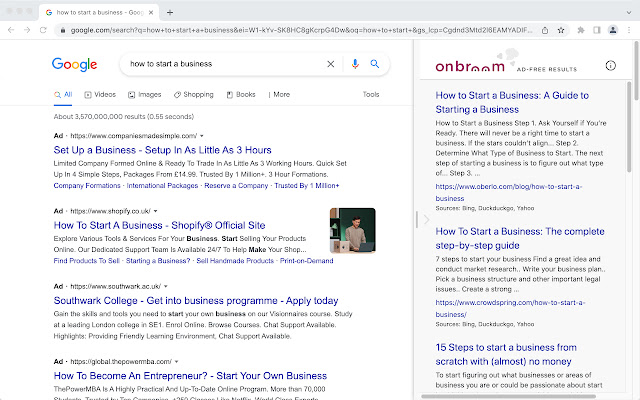Open the Southwark College business programme ad
Viewport: 640px width, 400px height.
tap(196, 301)
